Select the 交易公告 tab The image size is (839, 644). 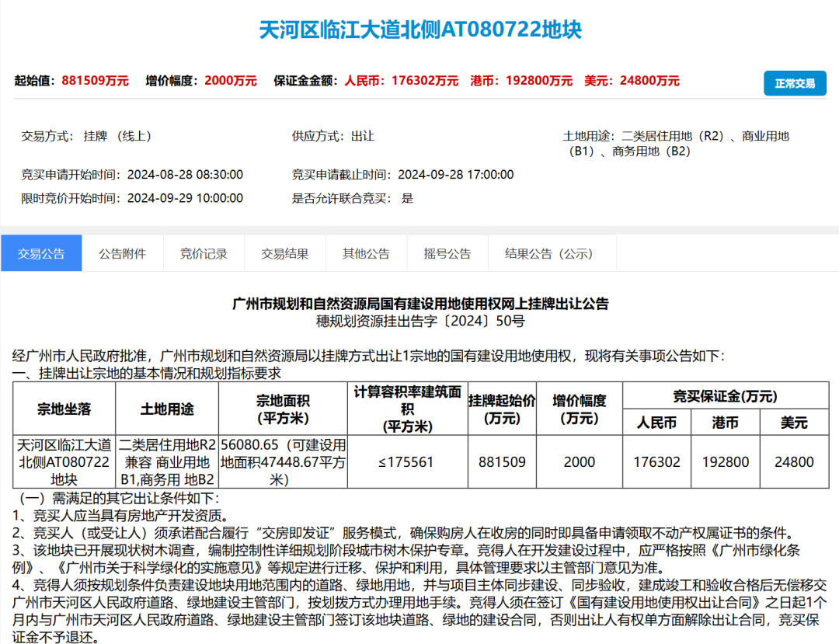pos(41,253)
